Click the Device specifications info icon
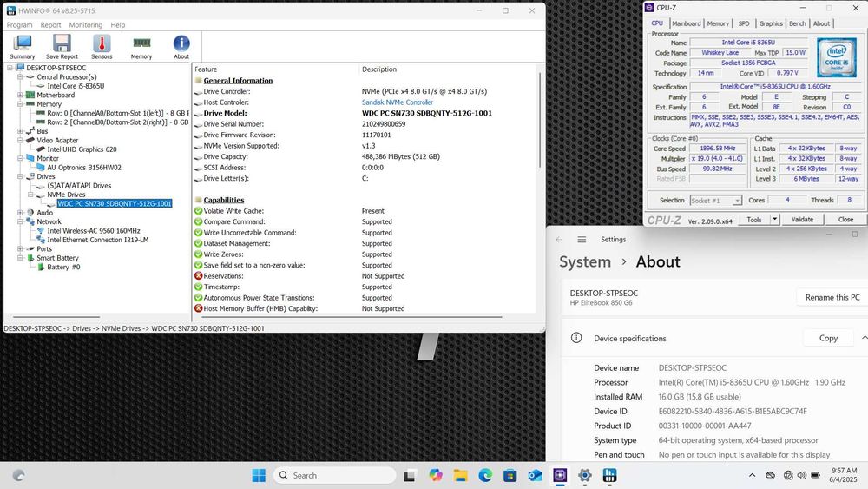The height and width of the screenshot is (489, 868). pyautogui.click(x=576, y=338)
